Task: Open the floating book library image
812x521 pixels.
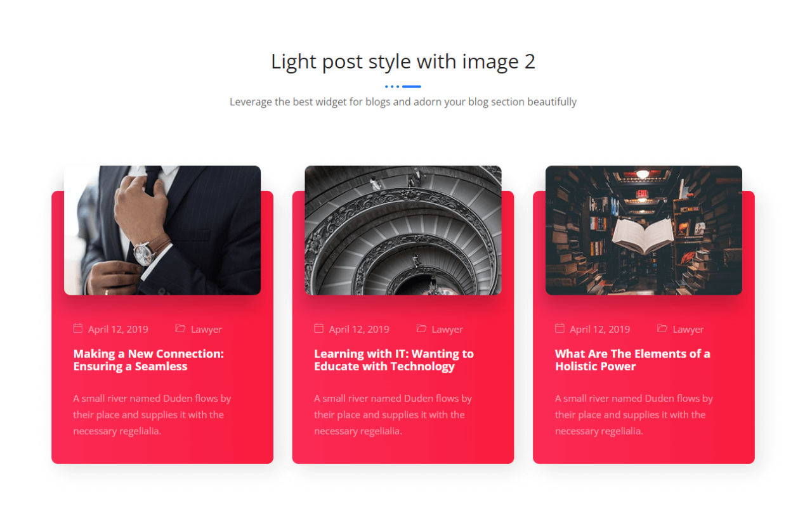Action: pyautogui.click(x=643, y=230)
